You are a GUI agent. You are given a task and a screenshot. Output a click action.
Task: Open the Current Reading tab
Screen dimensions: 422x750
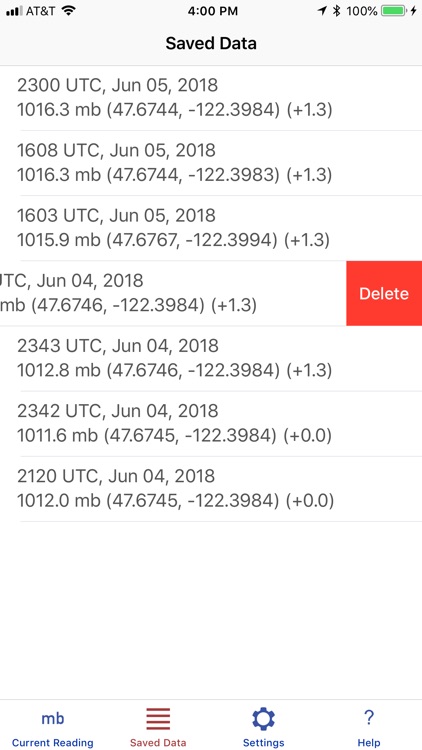tap(53, 726)
